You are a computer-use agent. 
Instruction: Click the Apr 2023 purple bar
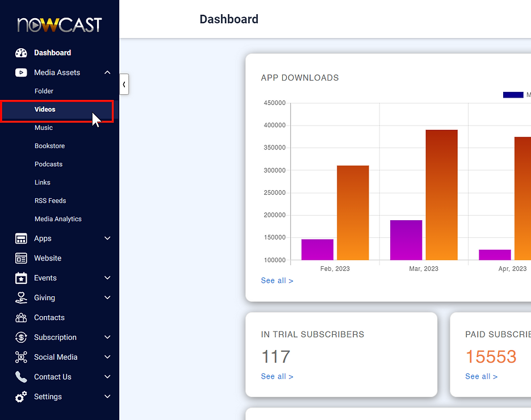495,255
